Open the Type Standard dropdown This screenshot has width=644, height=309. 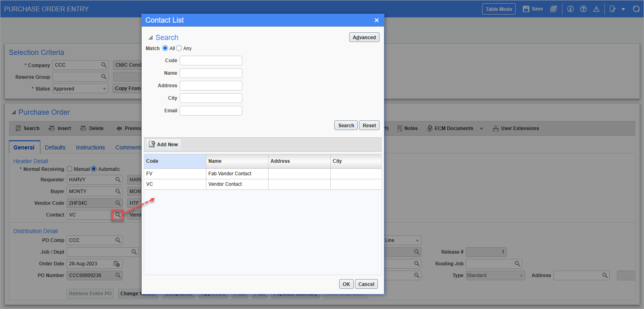click(495, 275)
